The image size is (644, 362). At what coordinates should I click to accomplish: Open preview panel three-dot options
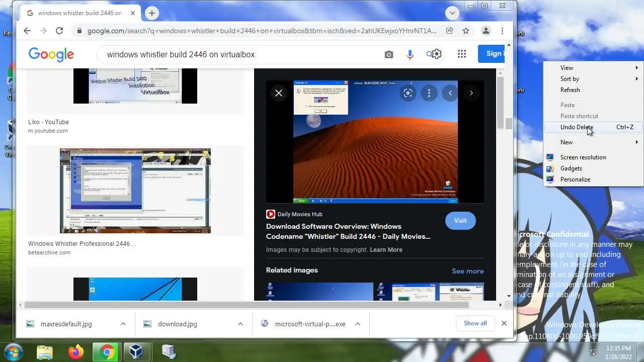point(429,93)
